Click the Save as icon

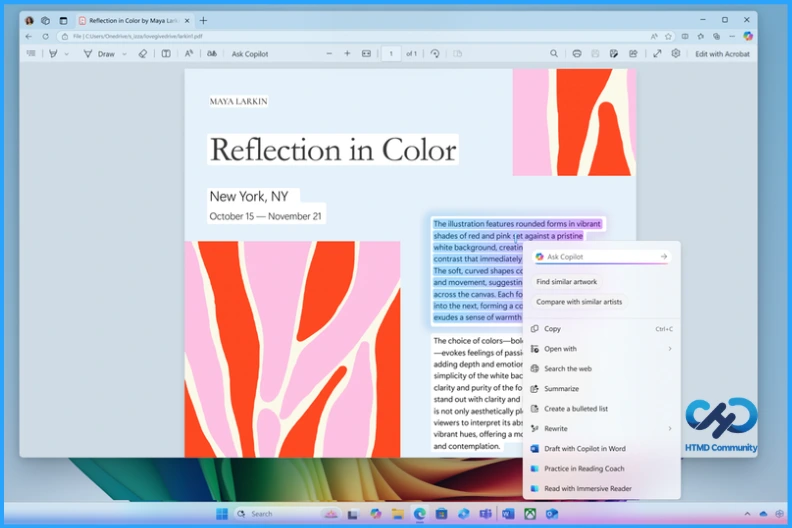[x=614, y=54]
